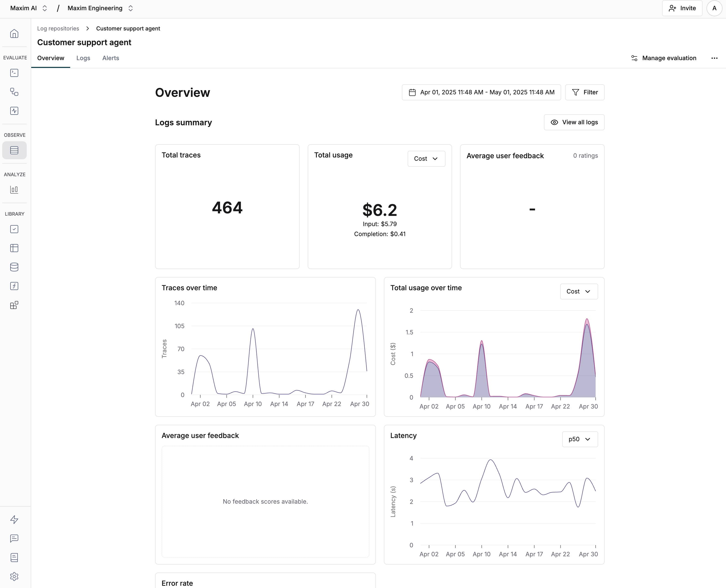Open the Workflows icon in the Evaluate section
Image resolution: width=726 pixels, height=588 pixels.
point(14,92)
